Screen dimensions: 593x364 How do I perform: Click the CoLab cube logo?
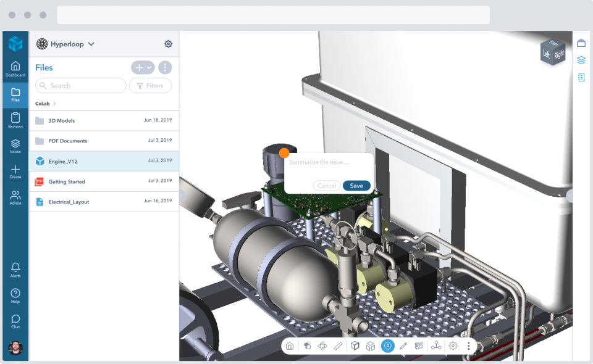(x=15, y=44)
